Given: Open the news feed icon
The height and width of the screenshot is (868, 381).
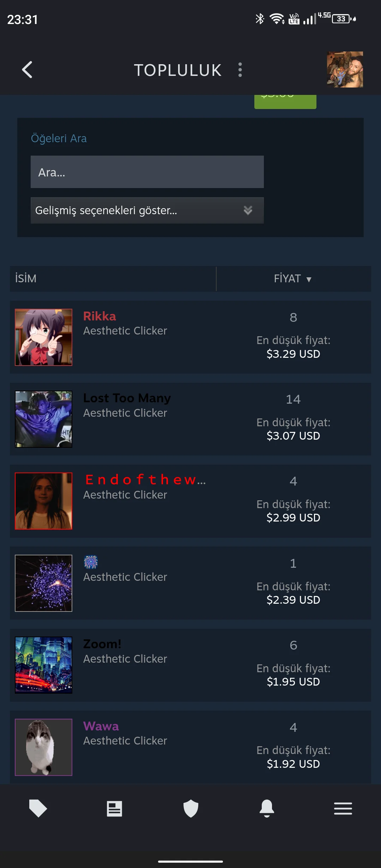Looking at the screenshot, I should point(114,808).
